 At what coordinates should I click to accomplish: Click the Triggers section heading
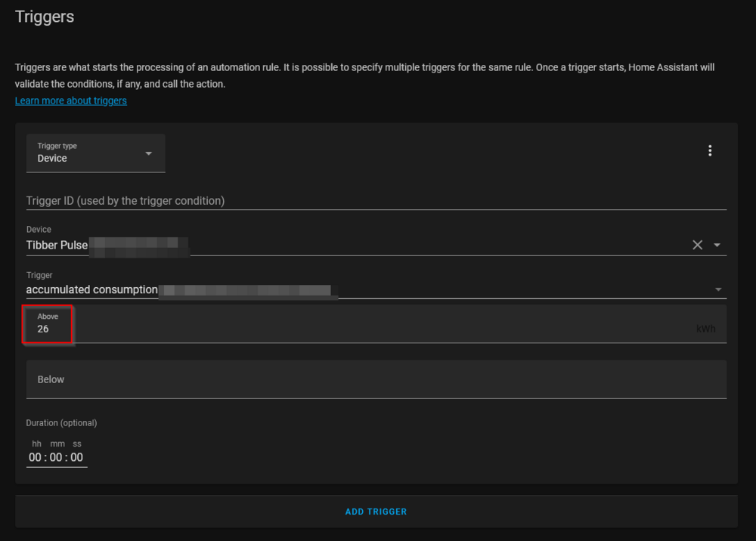[45, 17]
